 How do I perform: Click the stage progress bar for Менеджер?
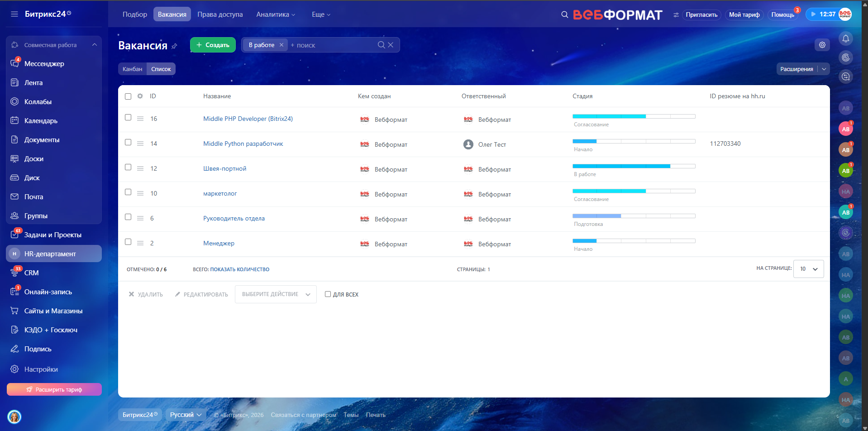[634, 241]
